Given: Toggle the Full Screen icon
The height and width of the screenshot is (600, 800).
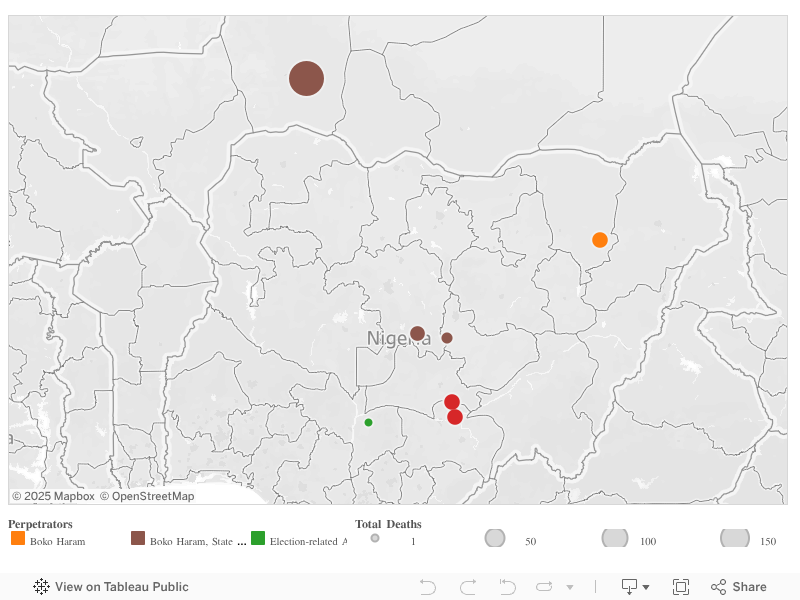Looking at the screenshot, I should click(x=681, y=587).
